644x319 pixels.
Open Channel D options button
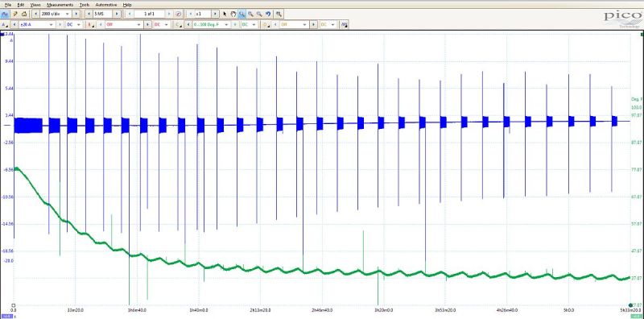pos(266,25)
